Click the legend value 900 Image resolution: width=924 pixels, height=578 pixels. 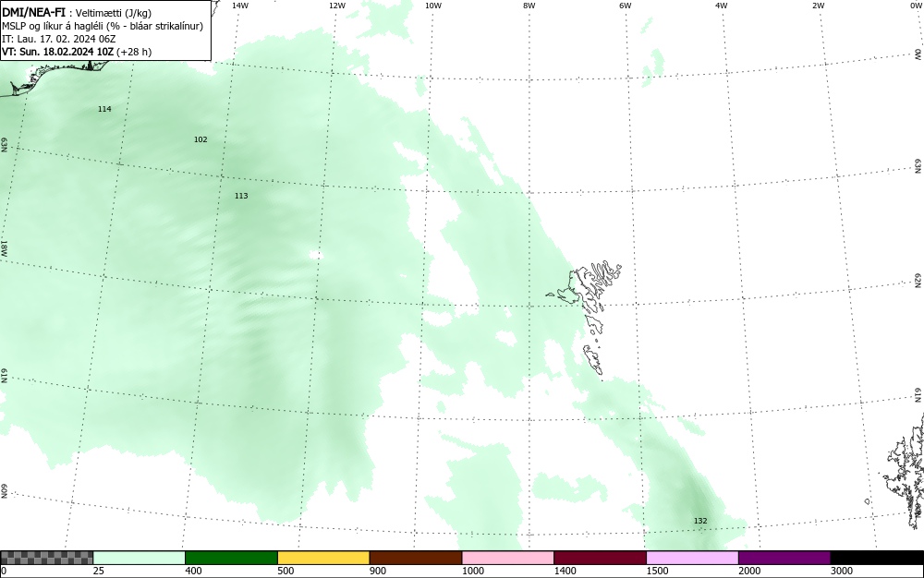coord(378,571)
